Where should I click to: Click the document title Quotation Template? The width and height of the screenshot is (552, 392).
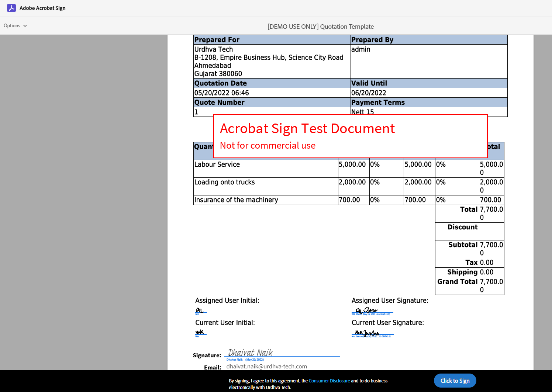[321, 27]
